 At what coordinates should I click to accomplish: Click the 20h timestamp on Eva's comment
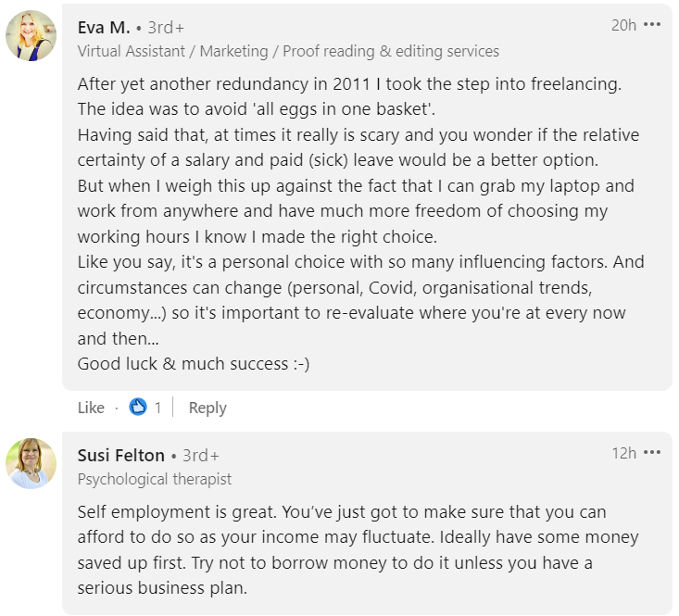[623, 25]
